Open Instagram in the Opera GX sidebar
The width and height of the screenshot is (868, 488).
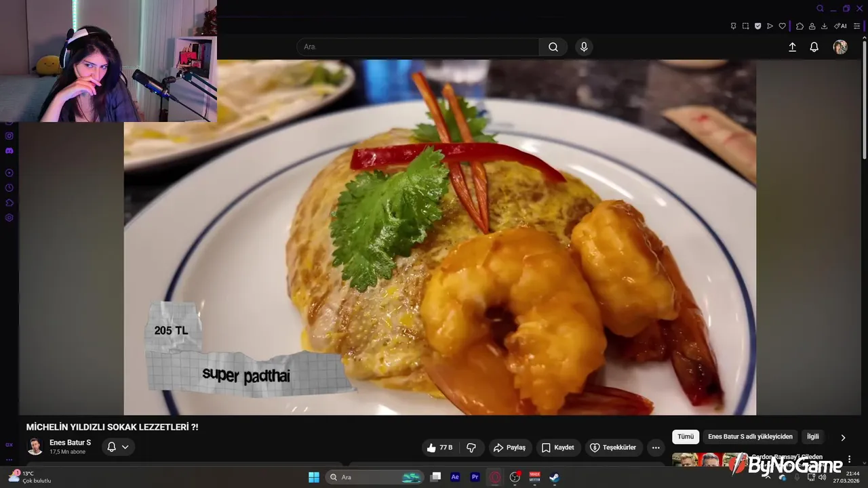(x=9, y=136)
